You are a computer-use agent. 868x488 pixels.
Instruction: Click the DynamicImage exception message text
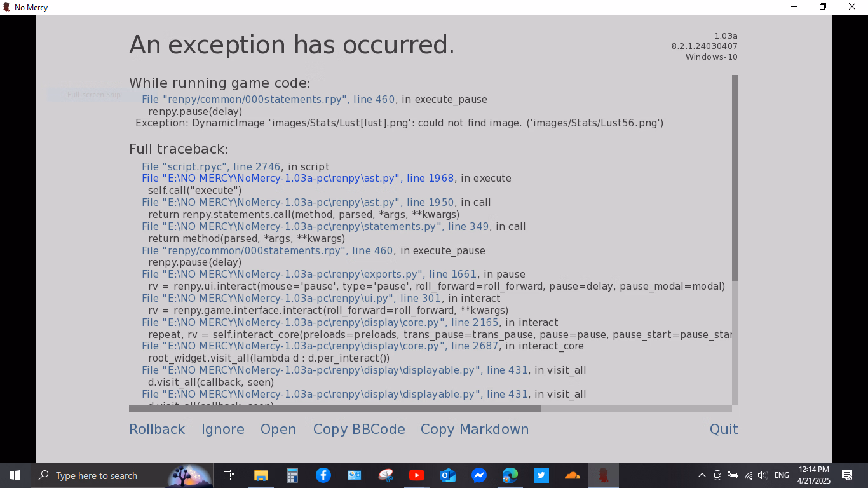(x=400, y=123)
